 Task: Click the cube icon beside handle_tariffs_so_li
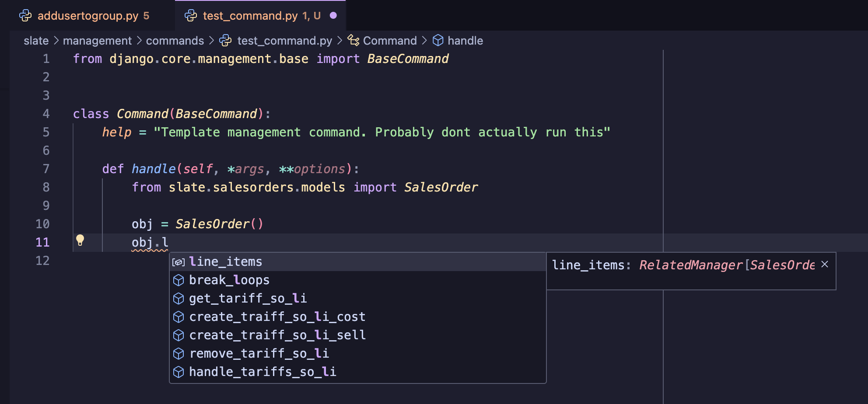click(178, 372)
